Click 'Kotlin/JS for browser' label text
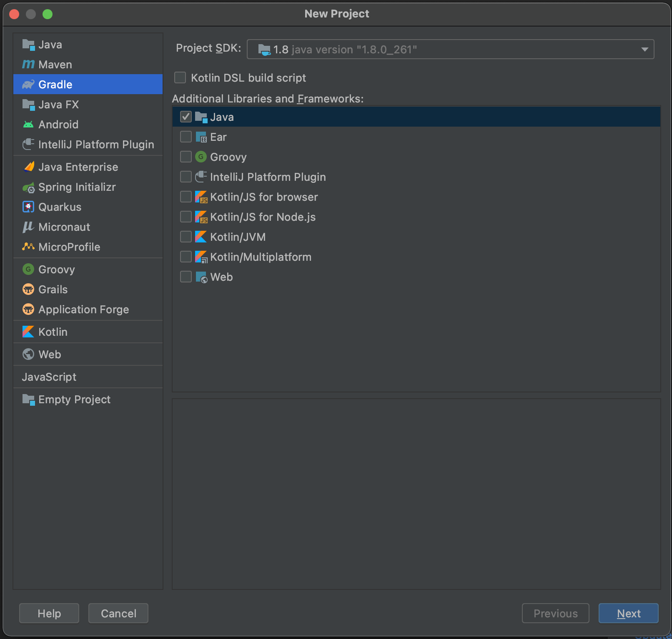 point(264,197)
